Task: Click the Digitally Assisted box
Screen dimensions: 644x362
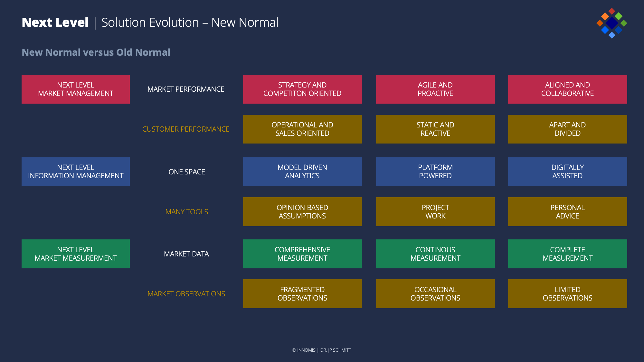Action: pos(567,172)
